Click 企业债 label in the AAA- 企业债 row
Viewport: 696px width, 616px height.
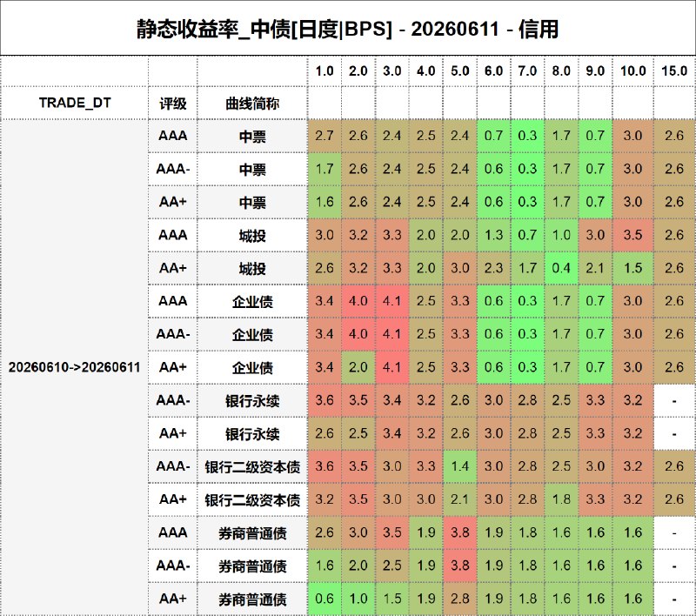point(252,335)
